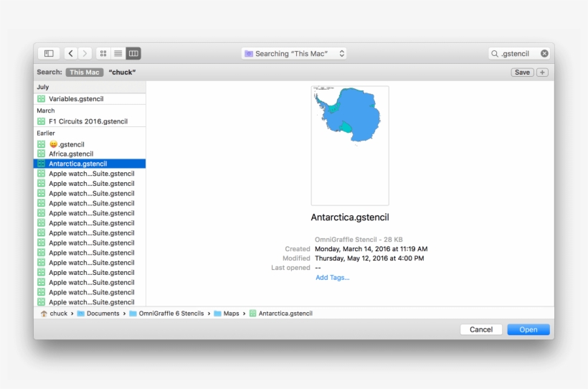
Task: Open OmniGraffle 6 Stencils in path bar
Action: (x=166, y=314)
